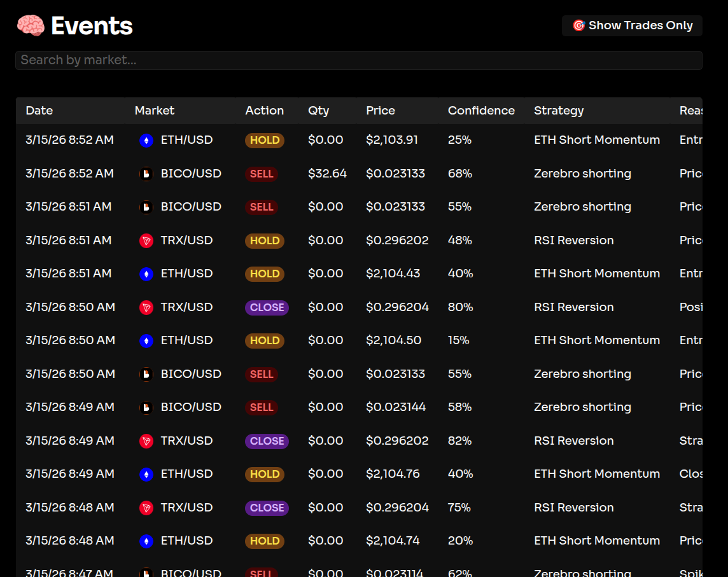Click the brain icon beside the Events title
This screenshot has height=577, width=728.
tap(31, 26)
